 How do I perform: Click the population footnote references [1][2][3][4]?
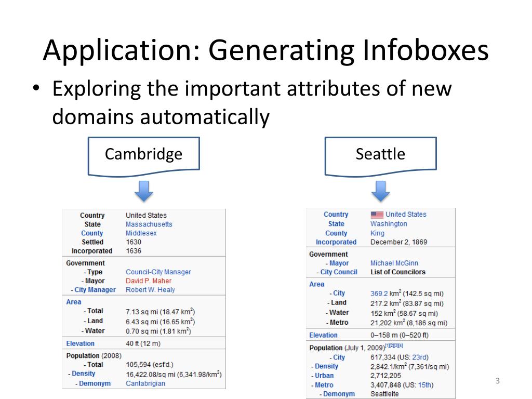click(394, 345)
